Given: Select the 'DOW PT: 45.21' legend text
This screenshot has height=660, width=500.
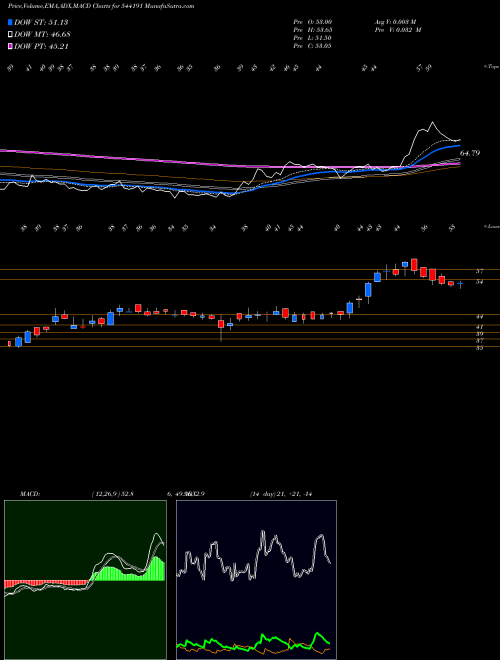Looking at the screenshot, I should pyautogui.click(x=41, y=47).
